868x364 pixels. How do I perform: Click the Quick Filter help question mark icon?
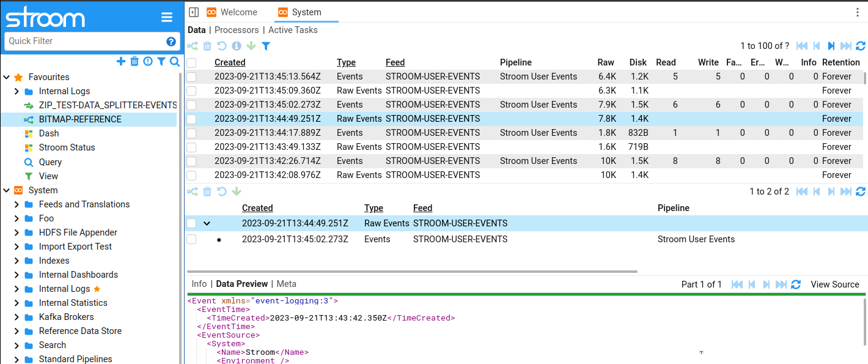point(171,41)
